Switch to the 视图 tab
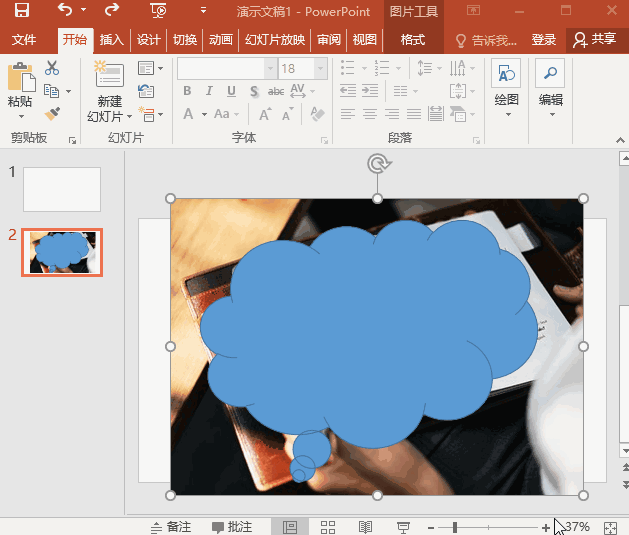629x535 pixels. click(365, 40)
